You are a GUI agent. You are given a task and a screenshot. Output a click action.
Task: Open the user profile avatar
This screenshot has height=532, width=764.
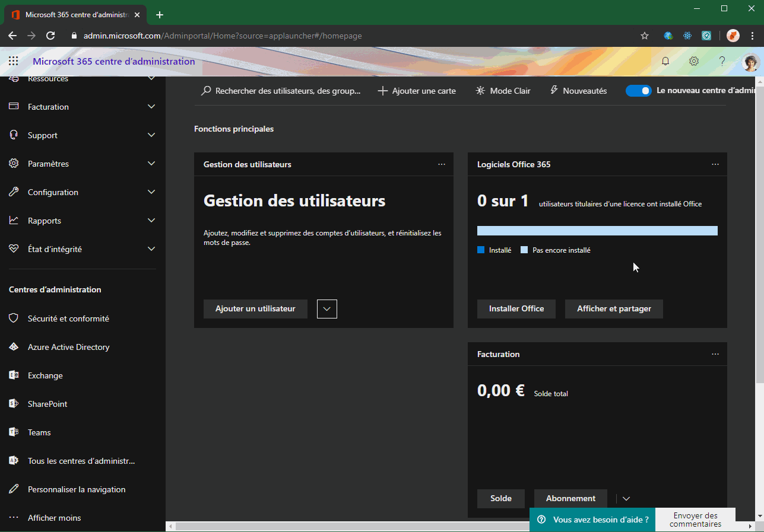[751, 61]
